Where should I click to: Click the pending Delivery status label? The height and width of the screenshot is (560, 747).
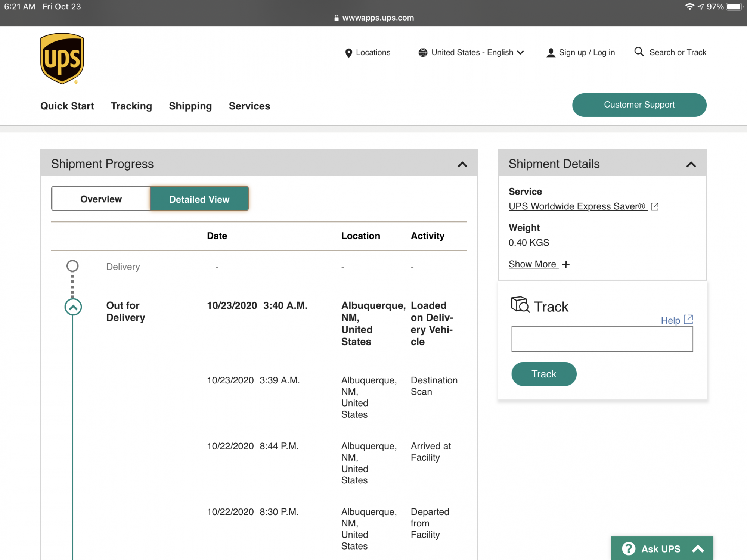coord(123,267)
